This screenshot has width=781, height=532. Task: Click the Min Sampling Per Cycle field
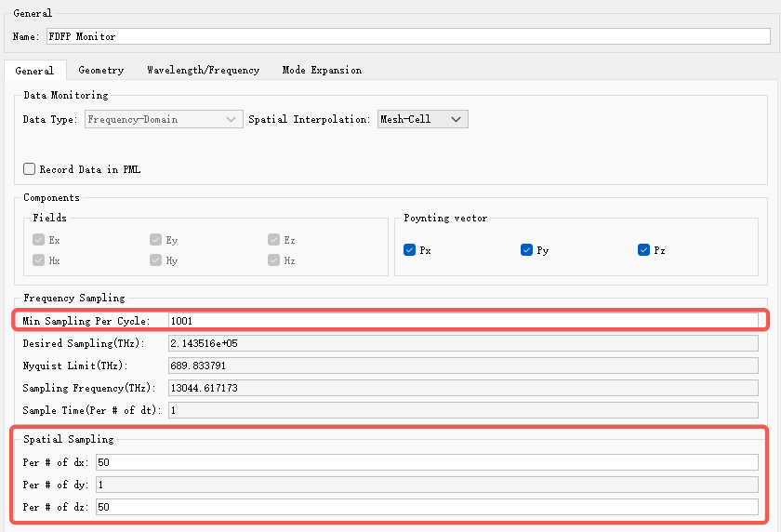click(463, 321)
